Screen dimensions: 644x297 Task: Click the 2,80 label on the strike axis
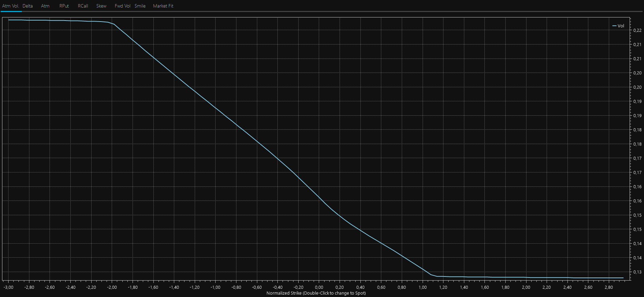click(609, 287)
